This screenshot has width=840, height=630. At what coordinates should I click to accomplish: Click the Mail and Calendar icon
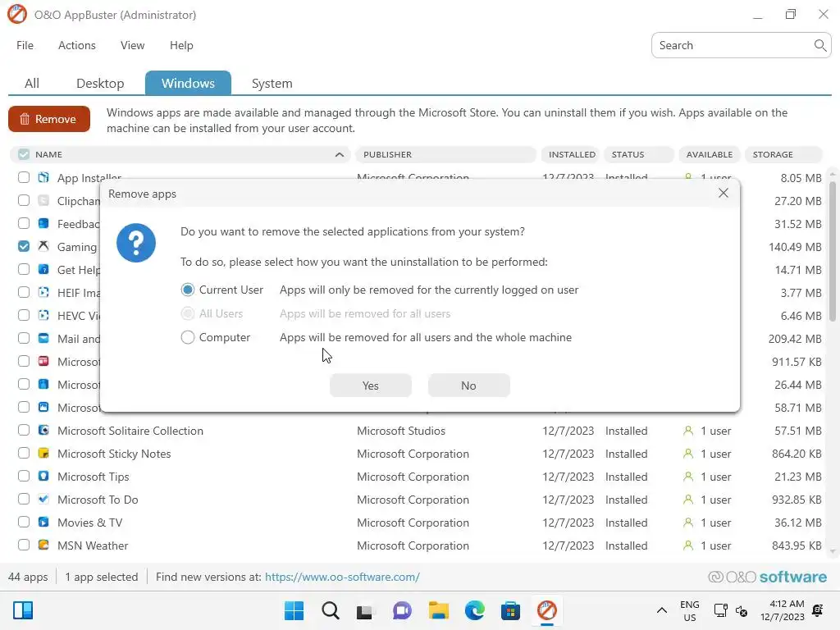click(x=43, y=339)
